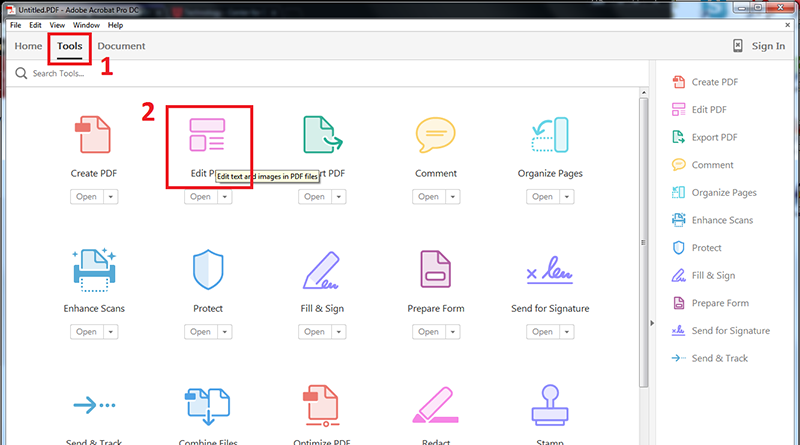Click Open button under Send for Signature
Image resolution: width=800 pixels, height=445 pixels.
(543, 332)
